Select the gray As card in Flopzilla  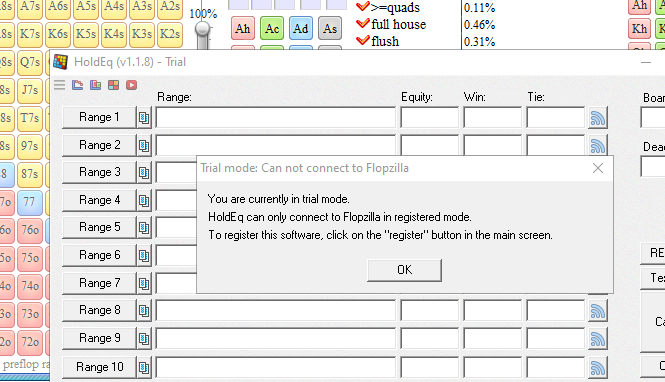pos(330,28)
